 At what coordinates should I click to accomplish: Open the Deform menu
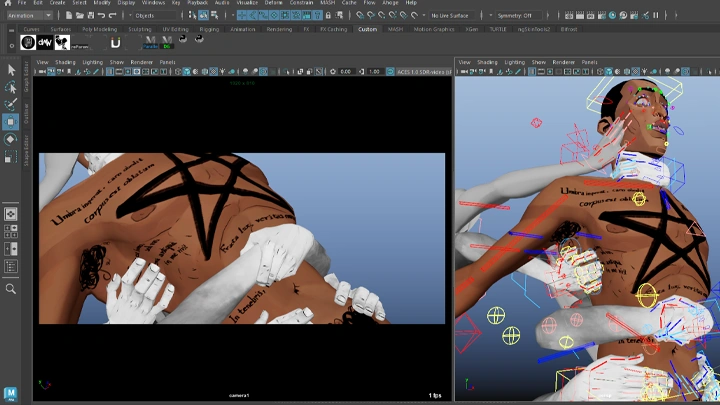[273, 3]
